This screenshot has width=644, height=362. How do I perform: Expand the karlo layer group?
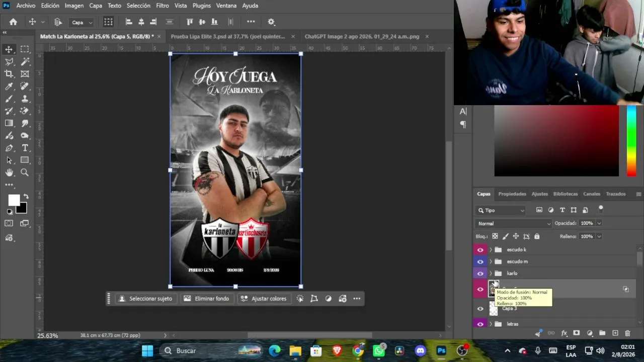(x=491, y=274)
